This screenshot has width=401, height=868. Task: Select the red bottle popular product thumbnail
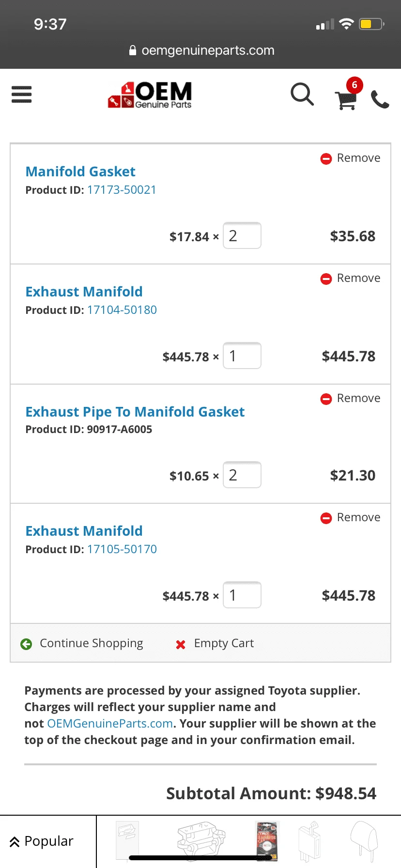267,841
